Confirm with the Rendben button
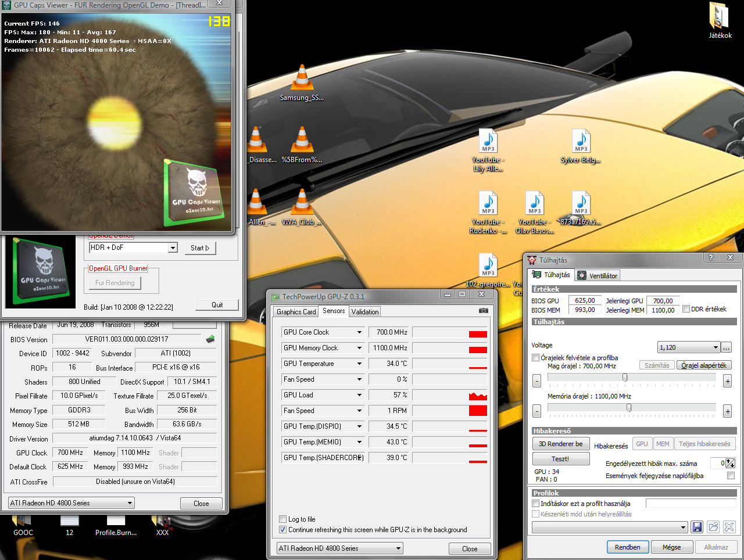Image resolution: width=744 pixels, height=560 pixels. click(628, 547)
